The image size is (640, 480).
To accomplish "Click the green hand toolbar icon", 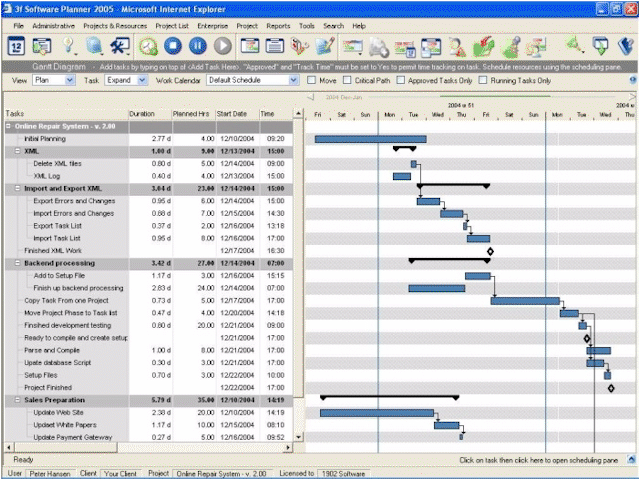I will (483, 47).
